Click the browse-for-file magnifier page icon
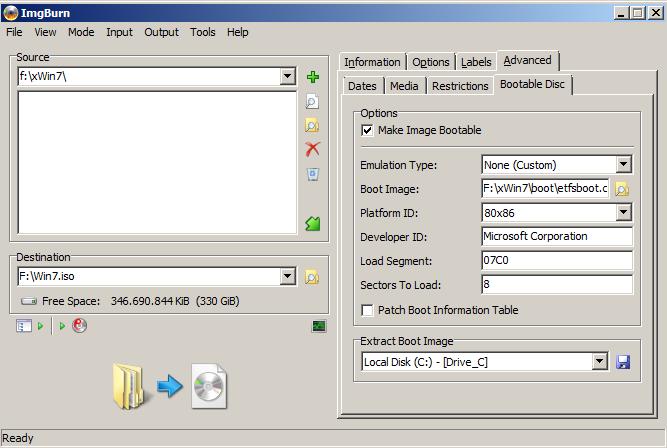This screenshot has width=667, height=448. [x=312, y=102]
